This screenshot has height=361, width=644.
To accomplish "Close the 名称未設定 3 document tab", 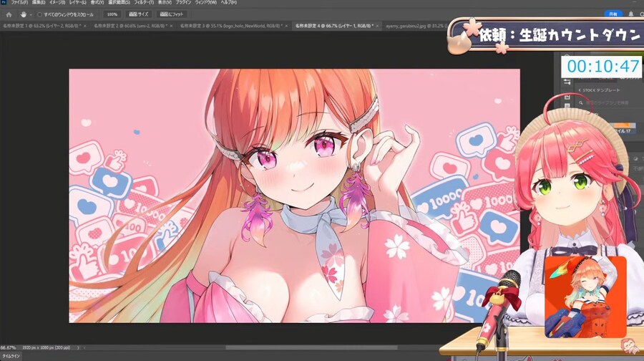I will (287, 26).
